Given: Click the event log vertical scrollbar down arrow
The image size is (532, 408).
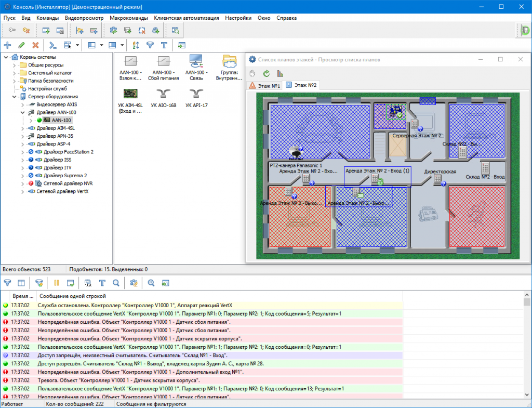Looking at the screenshot, I should point(527,395).
